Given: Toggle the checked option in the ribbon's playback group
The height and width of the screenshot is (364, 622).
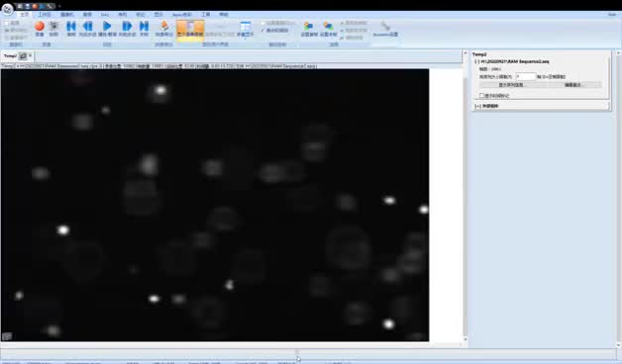Looking at the screenshot, I should 274,30.
